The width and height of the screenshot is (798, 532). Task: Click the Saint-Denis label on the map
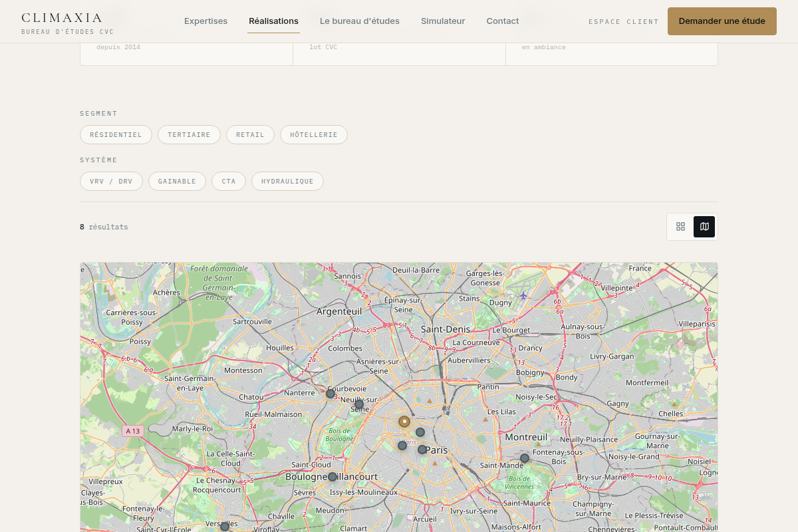click(446, 329)
